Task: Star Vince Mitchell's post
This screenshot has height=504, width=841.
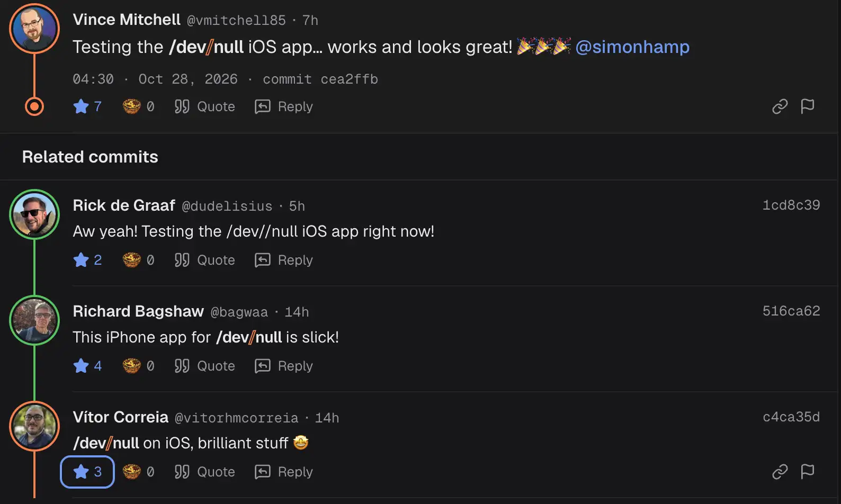Action: coord(87,106)
